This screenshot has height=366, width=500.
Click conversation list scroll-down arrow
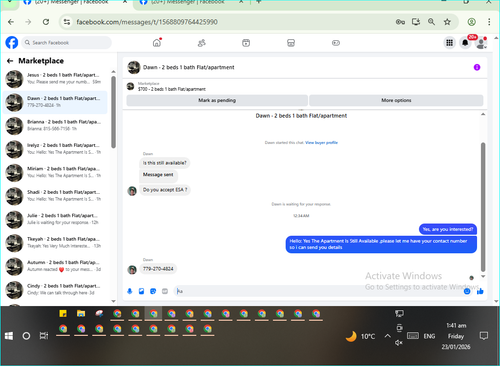[113, 301]
